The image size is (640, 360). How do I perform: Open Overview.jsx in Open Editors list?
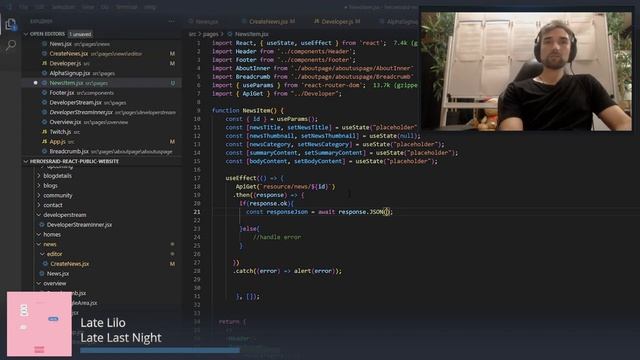[102, 122]
